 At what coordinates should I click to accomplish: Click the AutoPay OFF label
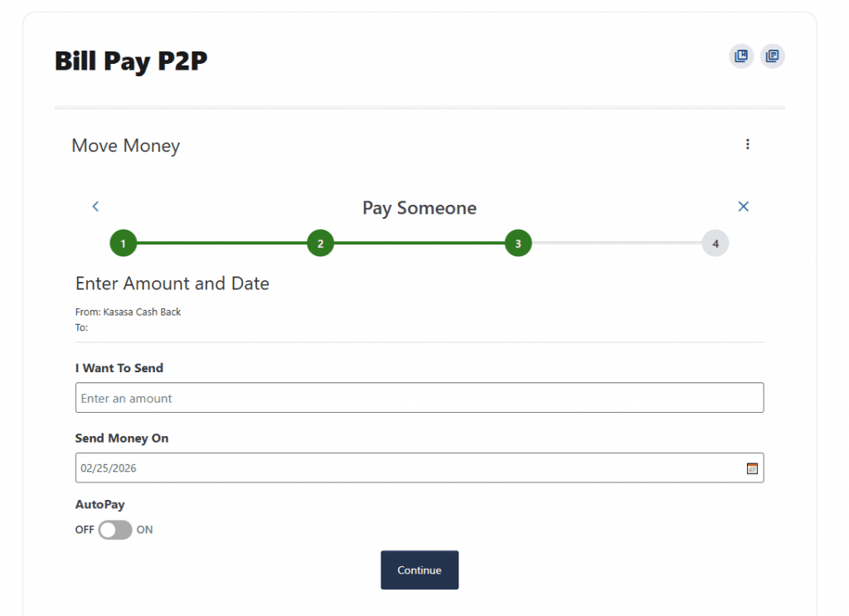(x=85, y=530)
